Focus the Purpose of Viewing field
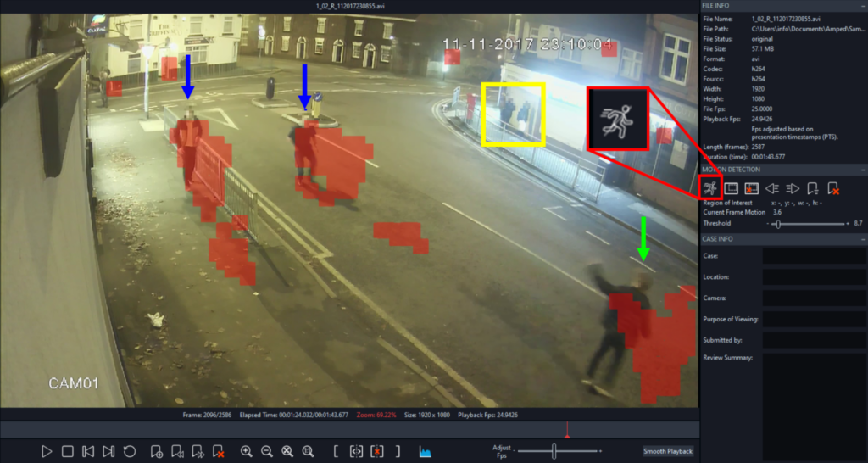The height and width of the screenshot is (463, 868). click(x=815, y=319)
